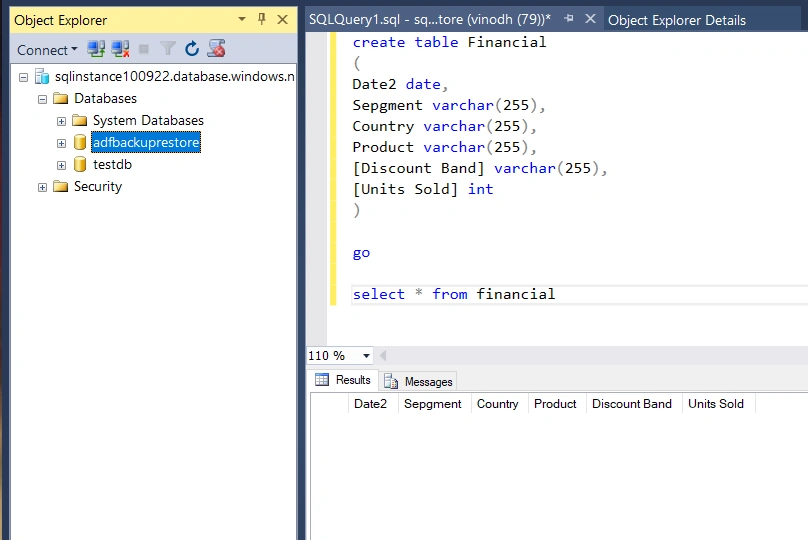Pin the Object Explorer panel
The width and height of the screenshot is (808, 540).
tap(262, 20)
